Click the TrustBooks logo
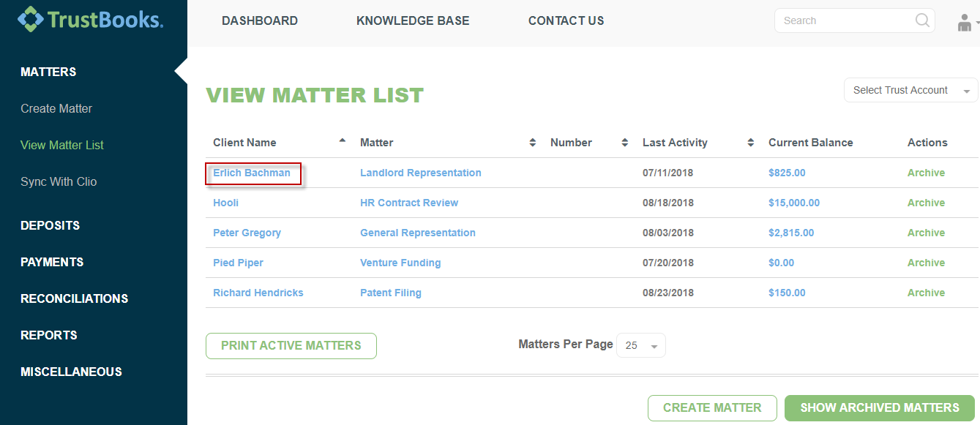This screenshot has height=425, width=980. tap(90, 19)
